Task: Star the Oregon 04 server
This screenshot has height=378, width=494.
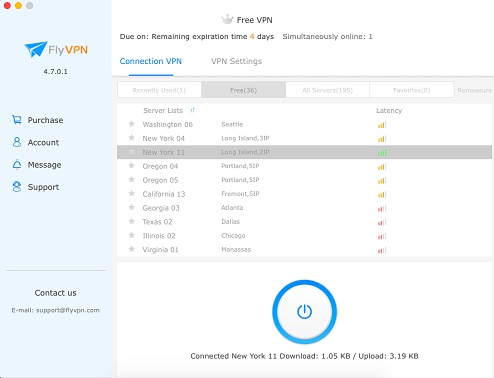Action: coord(132,166)
